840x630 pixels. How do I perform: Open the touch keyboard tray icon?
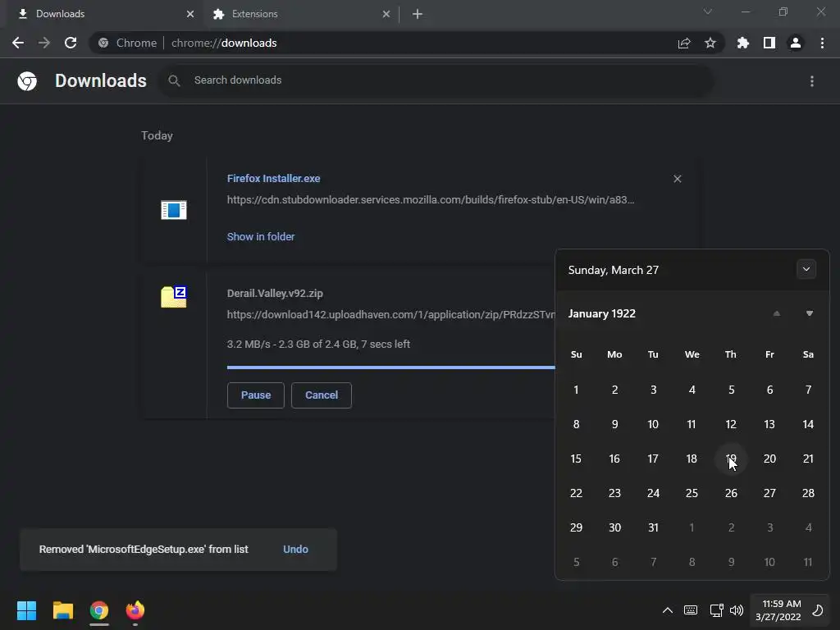click(x=691, y=610)
